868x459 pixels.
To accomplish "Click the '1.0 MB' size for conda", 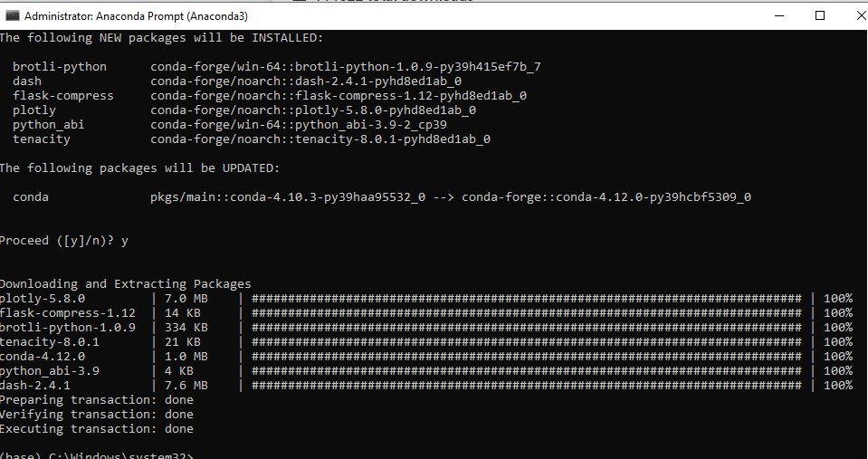I will [186, 357].
